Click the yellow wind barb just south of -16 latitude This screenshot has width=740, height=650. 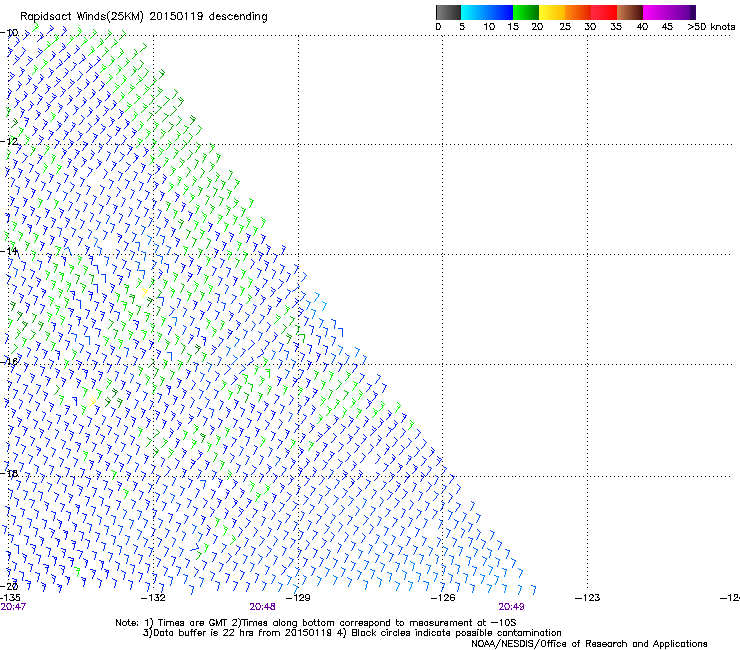(92, 402)
